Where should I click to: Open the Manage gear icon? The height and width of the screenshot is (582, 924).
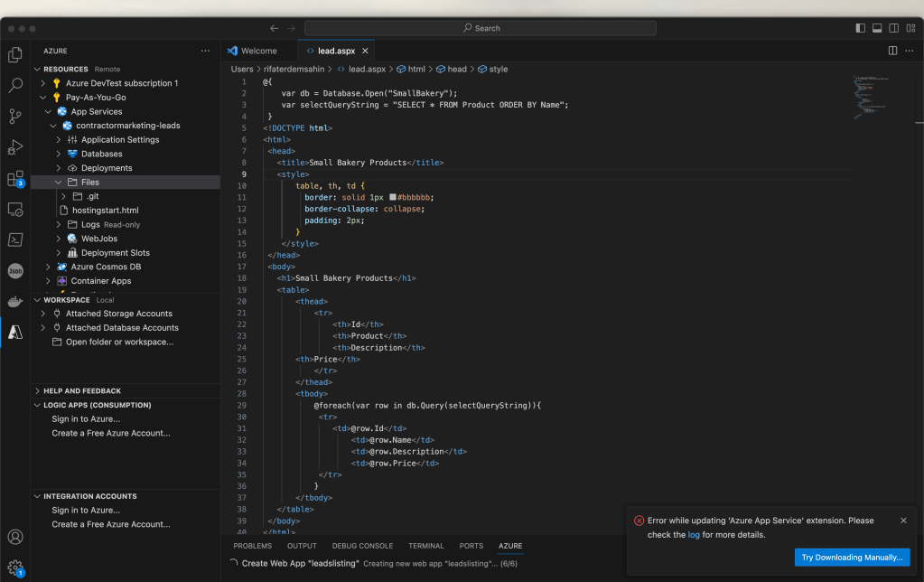[x=15, y=568]
